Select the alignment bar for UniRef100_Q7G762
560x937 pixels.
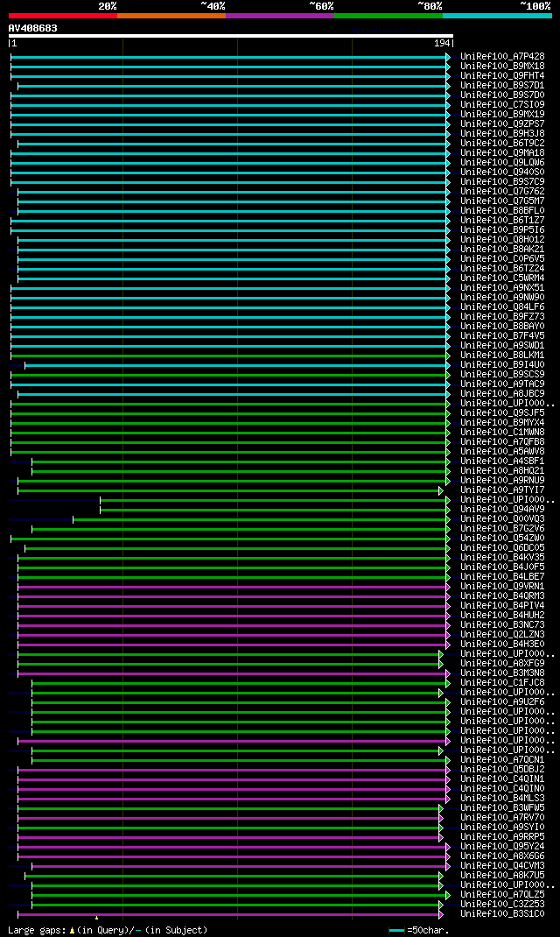[x=234, y=192]
